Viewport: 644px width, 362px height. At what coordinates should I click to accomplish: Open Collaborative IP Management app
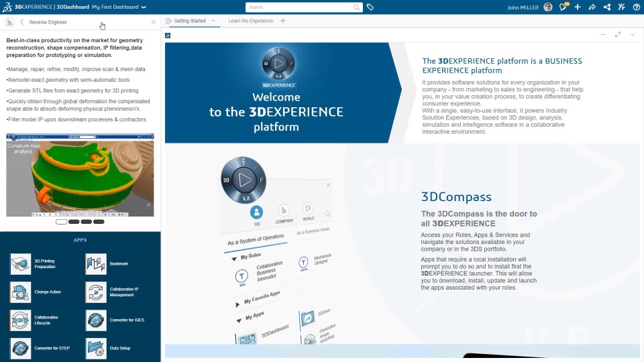[96, 292]
